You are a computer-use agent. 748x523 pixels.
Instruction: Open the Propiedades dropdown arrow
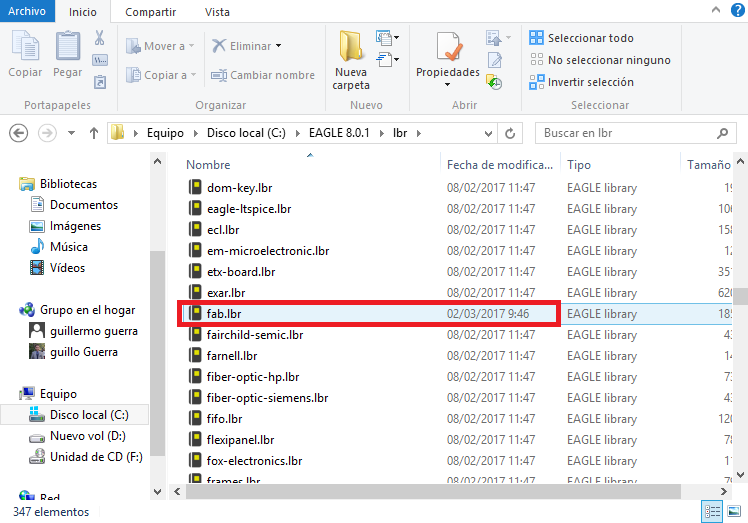pos(447,85)
